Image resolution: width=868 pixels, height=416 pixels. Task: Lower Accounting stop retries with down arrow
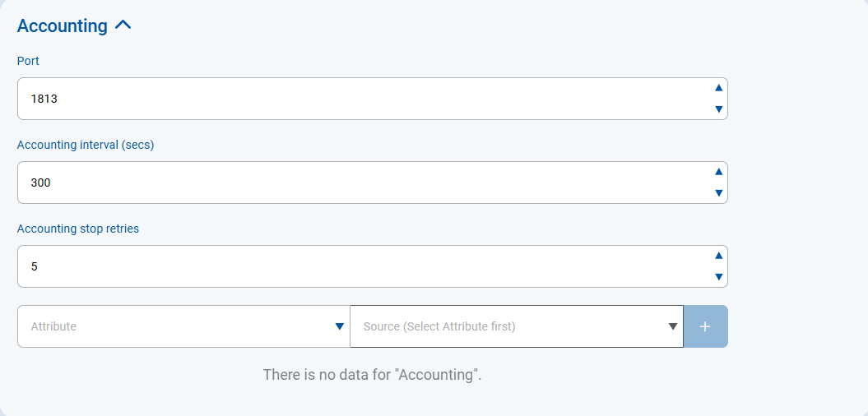coord(718,277)
